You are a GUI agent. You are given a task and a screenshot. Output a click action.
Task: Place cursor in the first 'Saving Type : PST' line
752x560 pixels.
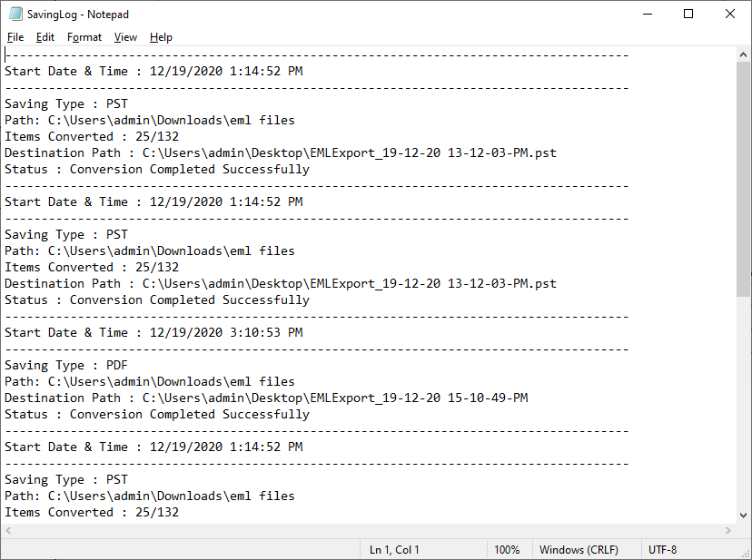point(66,103)
